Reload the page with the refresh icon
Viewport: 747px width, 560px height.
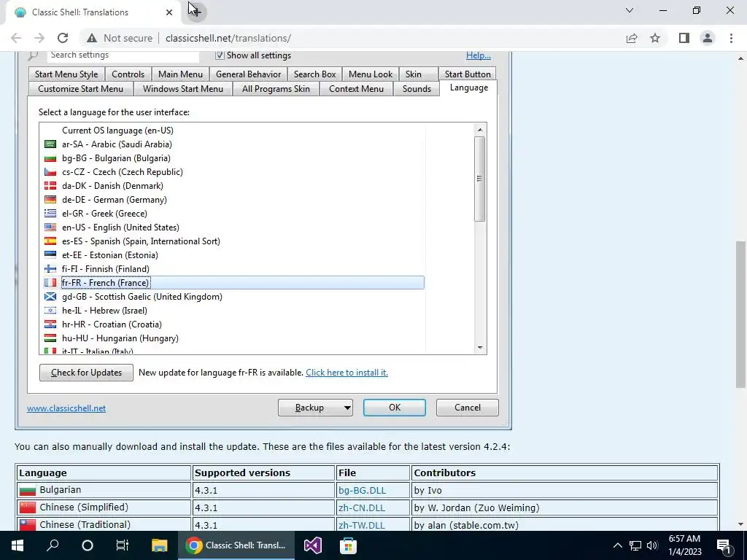point(63,38)
